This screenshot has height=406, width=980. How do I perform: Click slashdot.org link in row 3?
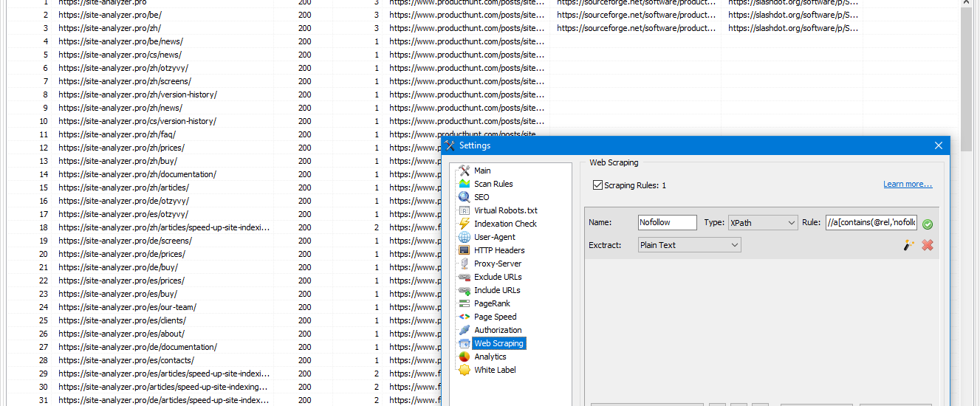tap(793, 28)
